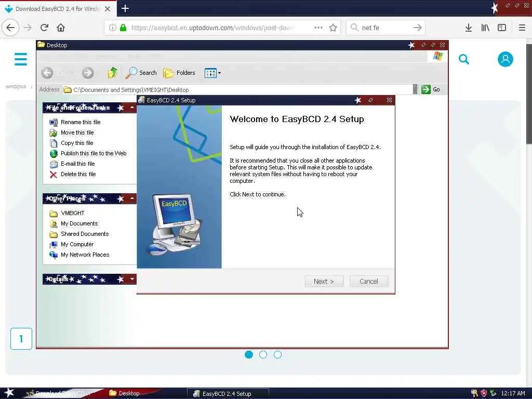Open My Computer link
The image size is (532, 399).
(x=77, y=244)
